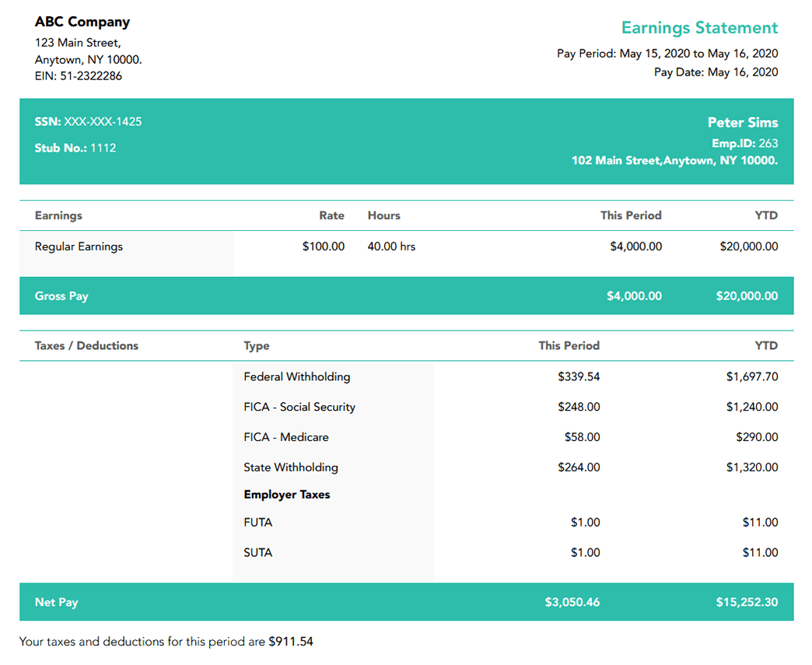Select the Taxes / Deductions column header
The height and width of the screenshot is (665, 812).
86,345
